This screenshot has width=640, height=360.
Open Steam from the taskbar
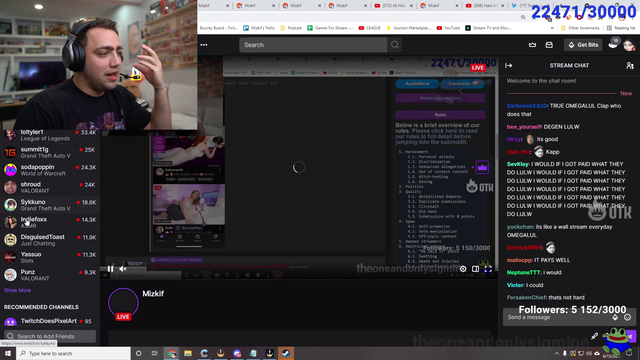tap(286, 353)
